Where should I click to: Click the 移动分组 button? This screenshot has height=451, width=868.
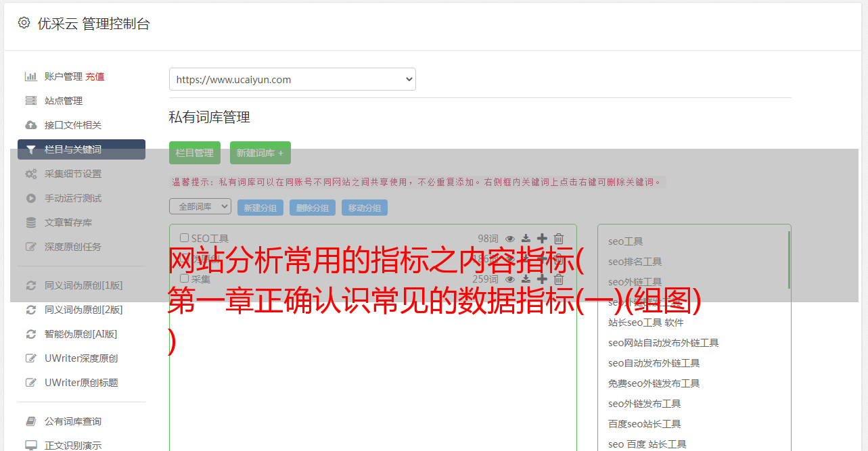click(x=365, y=208)
